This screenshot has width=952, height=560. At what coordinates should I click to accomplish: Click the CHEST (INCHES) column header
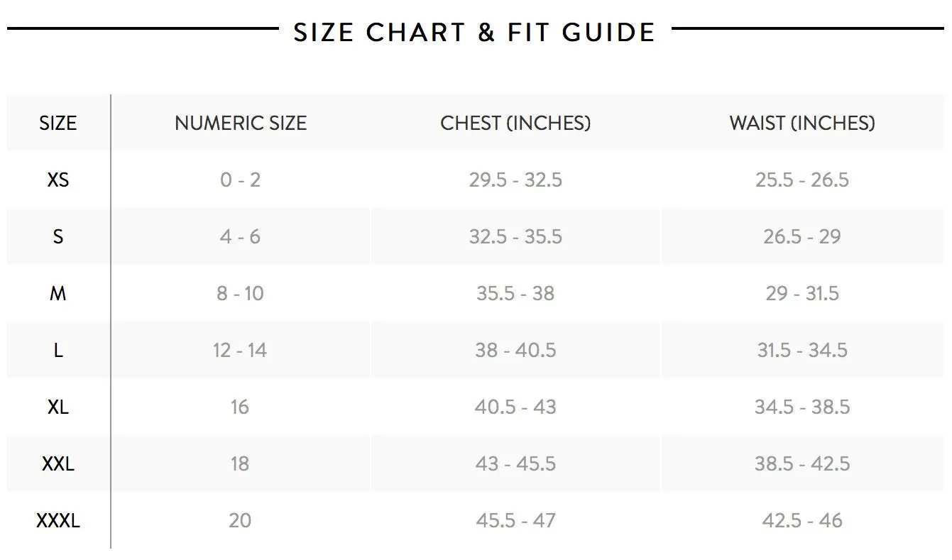point(515,123)
